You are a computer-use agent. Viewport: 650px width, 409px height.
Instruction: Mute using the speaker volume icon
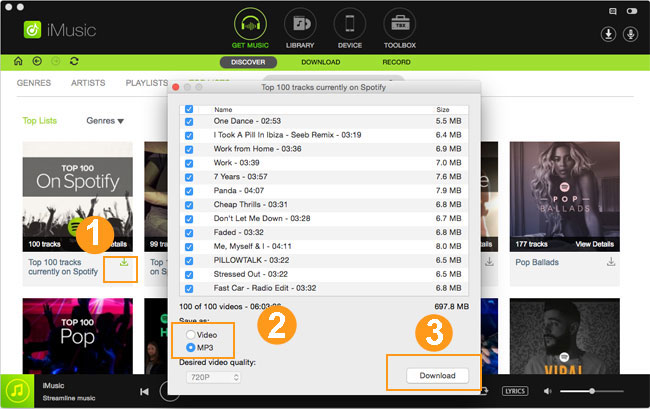click(x=548, y=391)
